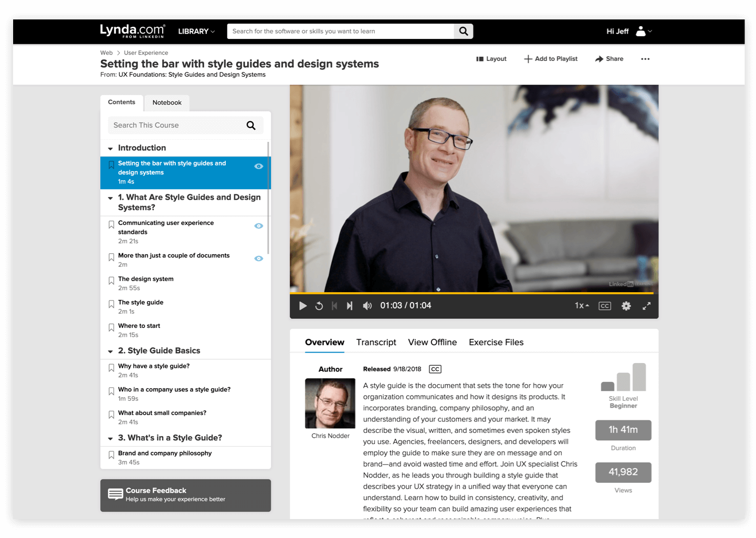
Task: Share this video
Action: pos(610,59)
